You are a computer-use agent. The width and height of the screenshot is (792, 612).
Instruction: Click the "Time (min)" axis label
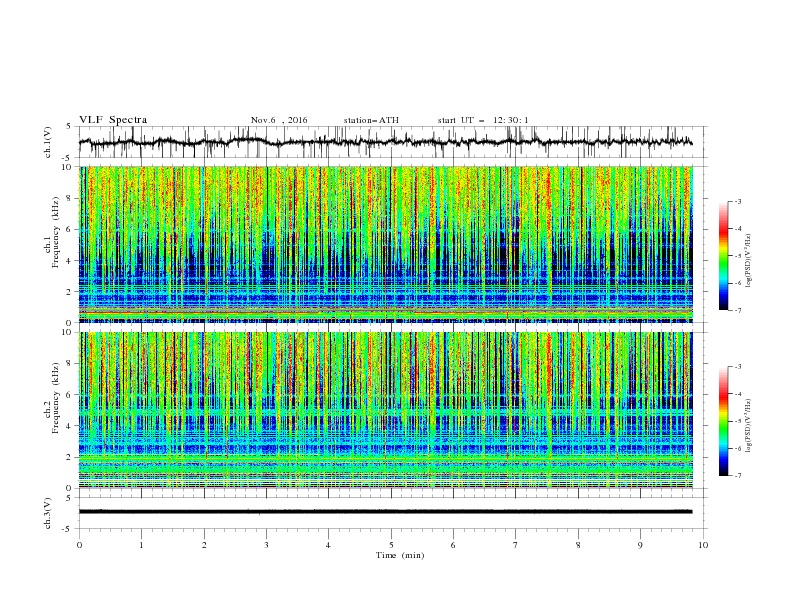coord(400,555)
